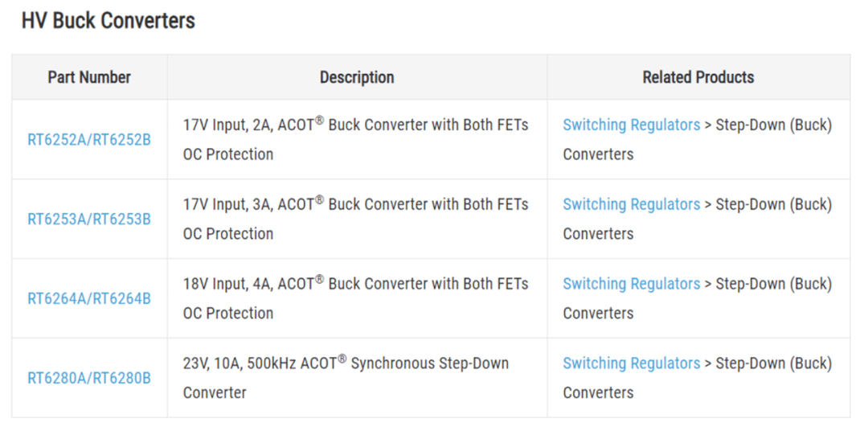This screenshot has width=868, height=435.
Task: Click the 23V, 10A, 500kHz description text
Action: [346, 363]
